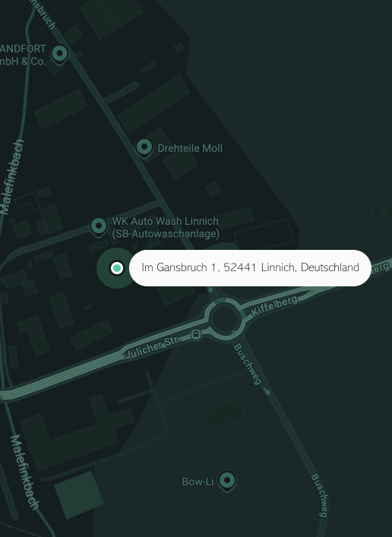
Task: Select the Buschweg label near the roundabout
Action: pos(248,364)
